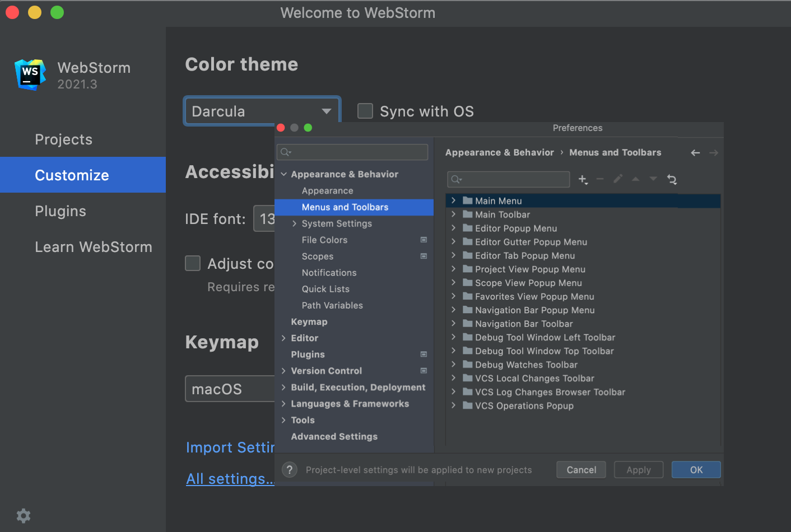Expand the Main Menu tree node

(453, 200)
